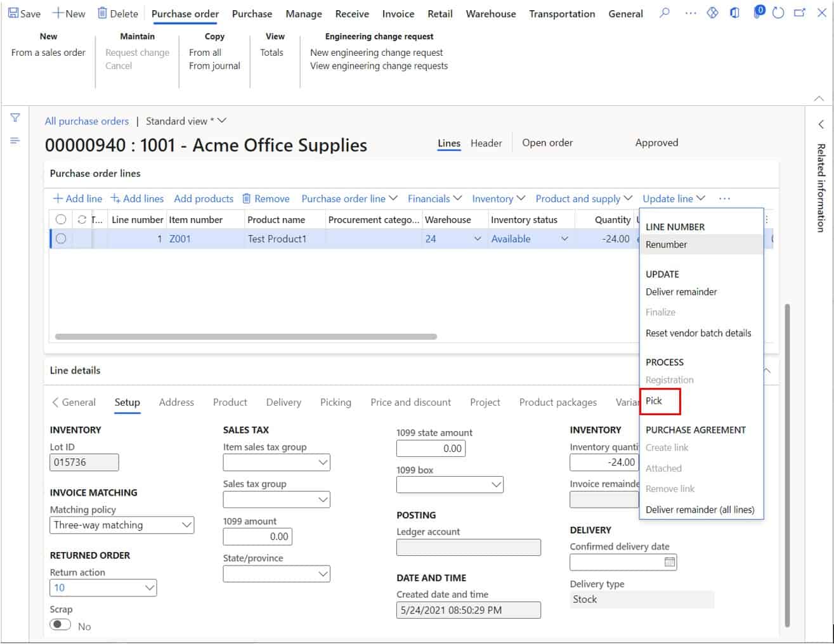Open search with the magnifying glass icon
This screenshot has height=644, width=834.
(664, 13)
